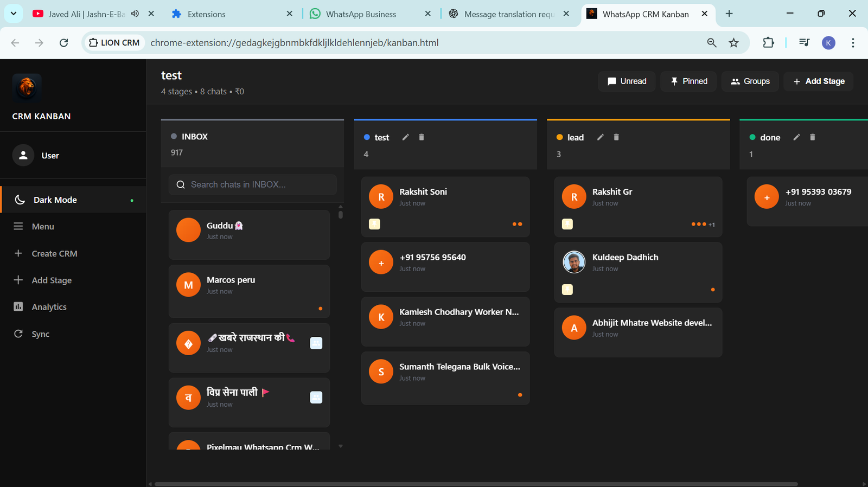Open Analytics in sidebar
Viewport: 868px width, 487px height.
click(73, 307)
